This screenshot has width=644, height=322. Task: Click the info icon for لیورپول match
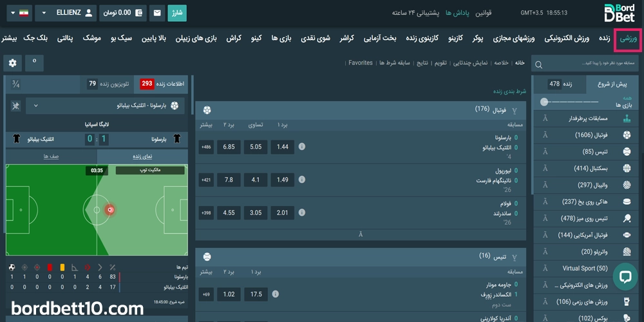(302, 180)
